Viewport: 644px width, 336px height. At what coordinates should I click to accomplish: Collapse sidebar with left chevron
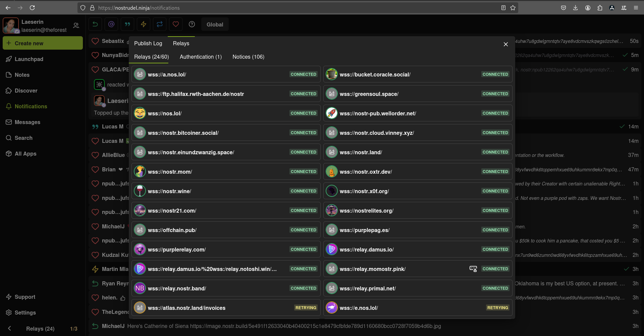click(x=9, y=329)
